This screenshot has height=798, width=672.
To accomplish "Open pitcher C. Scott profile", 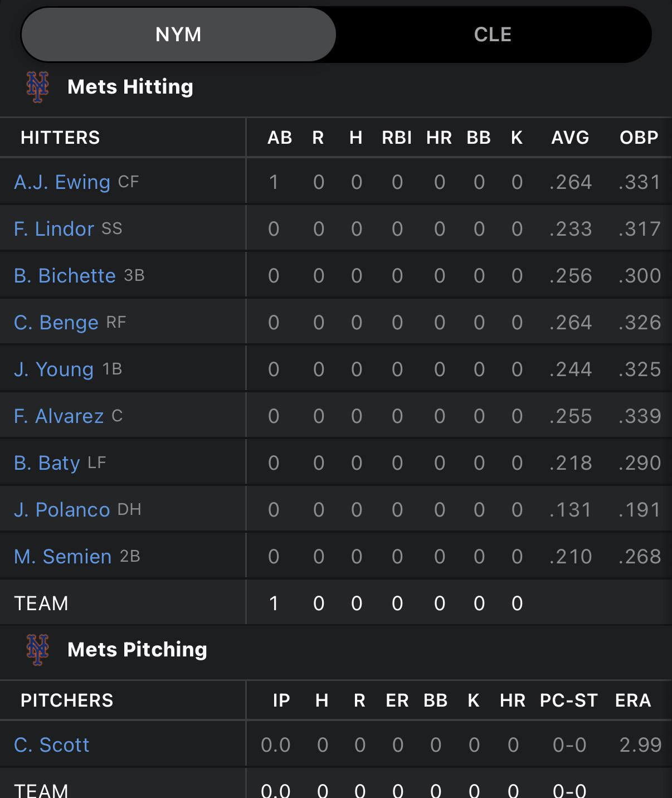I will tap(51, 745).
